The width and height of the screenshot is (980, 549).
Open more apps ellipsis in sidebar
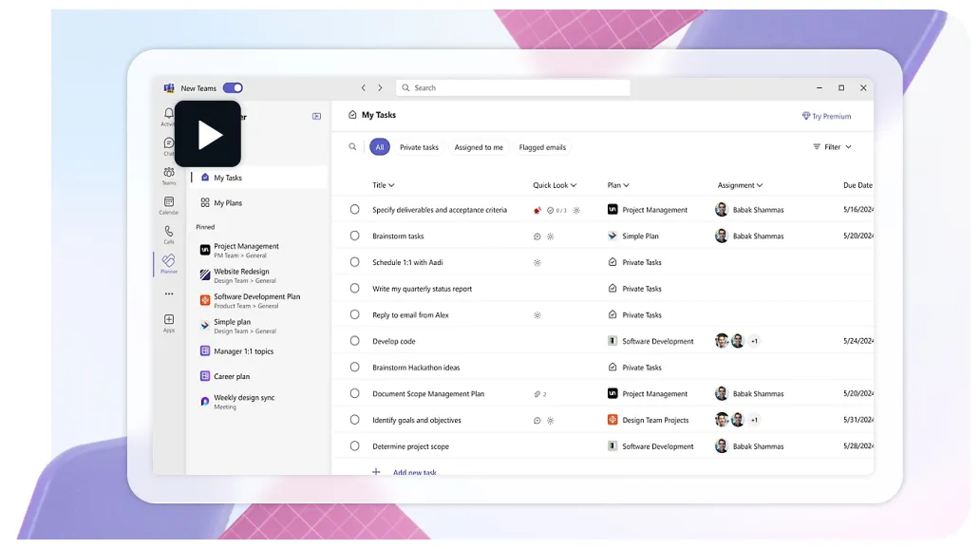169,294
